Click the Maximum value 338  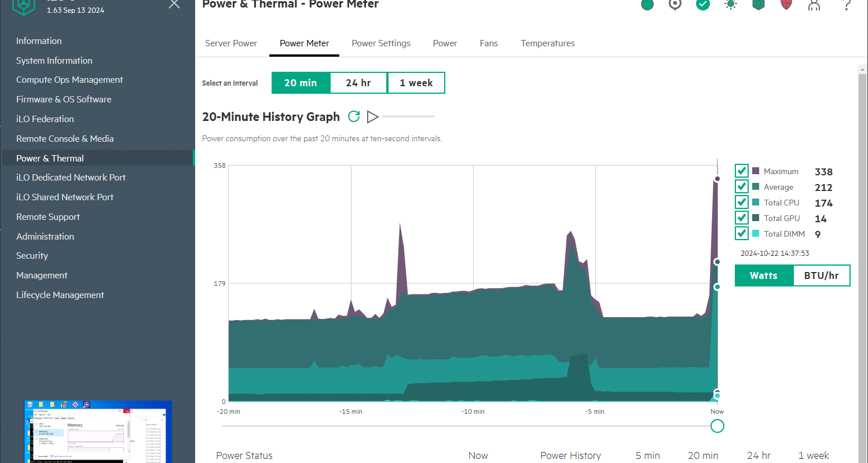pyautogui.click(x=823, y=172)
